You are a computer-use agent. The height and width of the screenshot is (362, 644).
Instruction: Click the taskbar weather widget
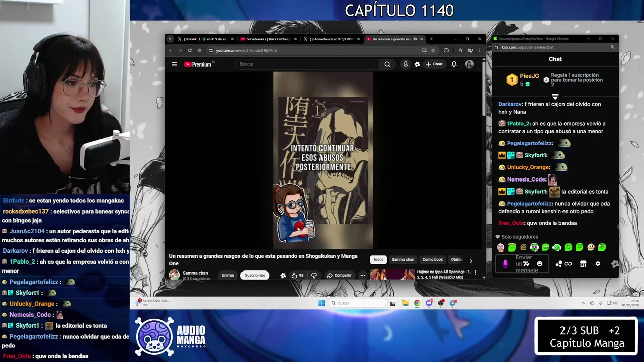click(153, 303)
